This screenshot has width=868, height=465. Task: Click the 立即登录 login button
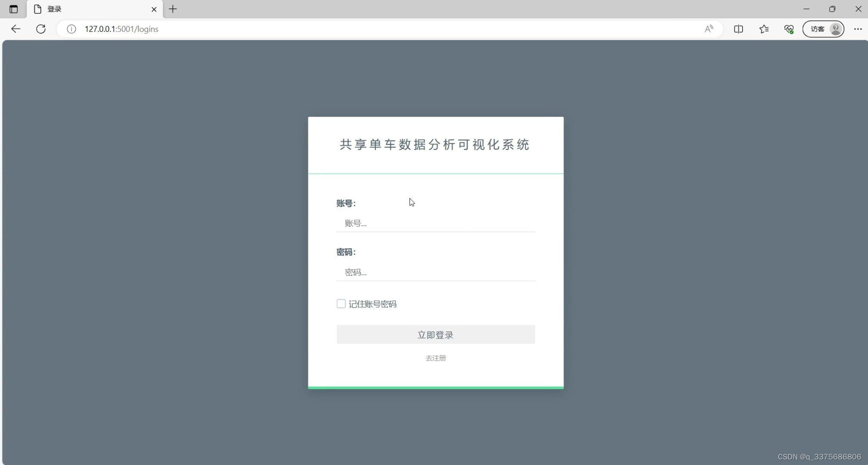[435, 335]
